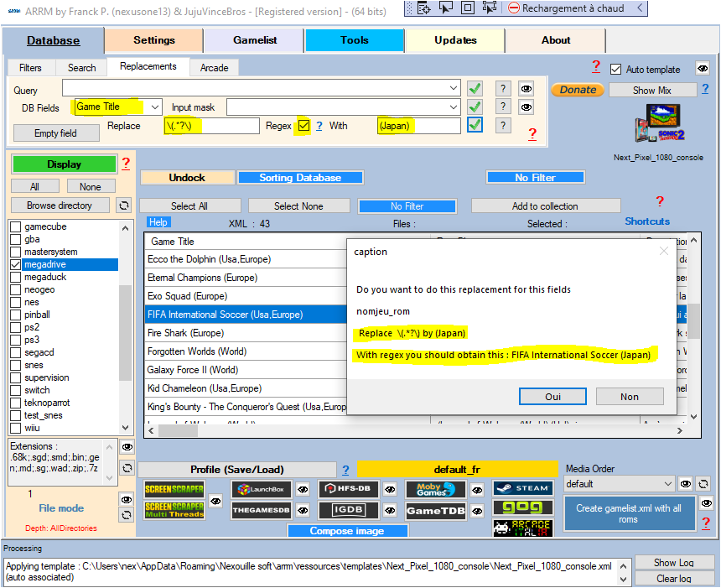Confirm replacement with the Oui button
The image size is (721, 588).
point(552,397)
